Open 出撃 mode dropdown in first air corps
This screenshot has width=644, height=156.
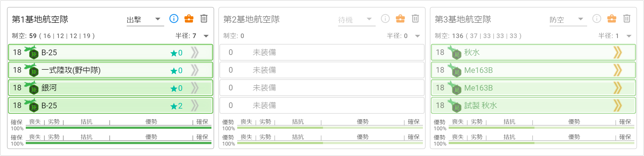[x=145, y=20]
